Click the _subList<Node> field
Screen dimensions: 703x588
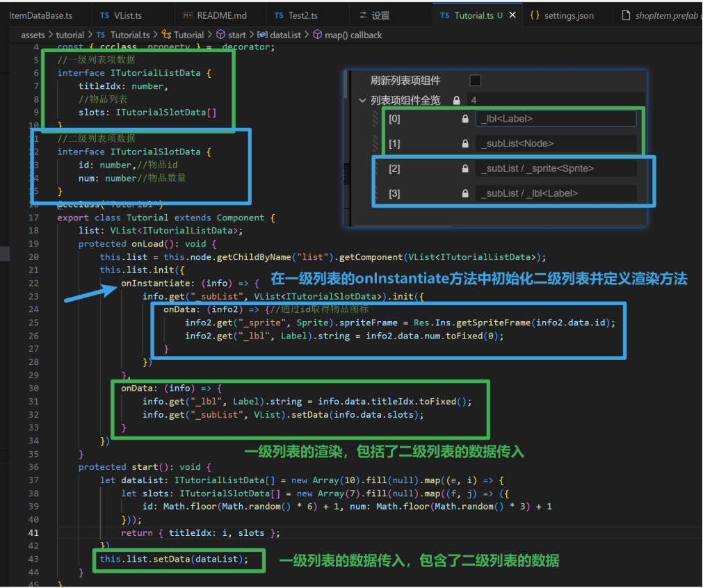point(556,143)
